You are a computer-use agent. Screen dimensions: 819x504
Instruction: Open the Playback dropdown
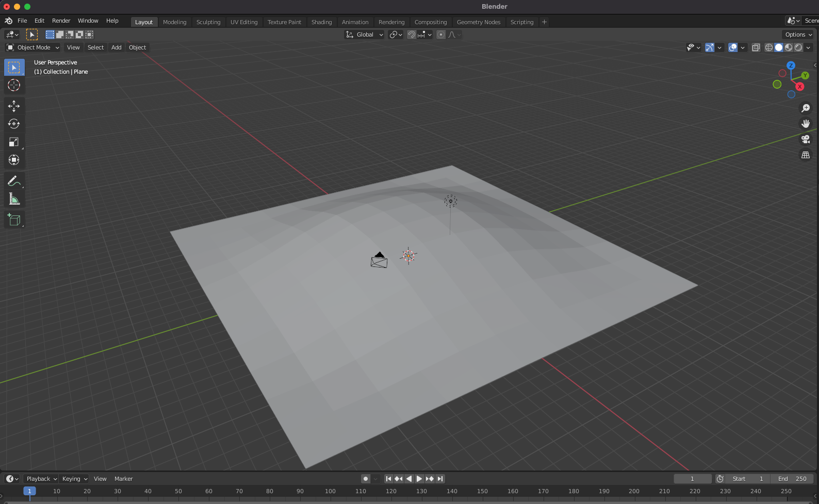pos(42,479)
